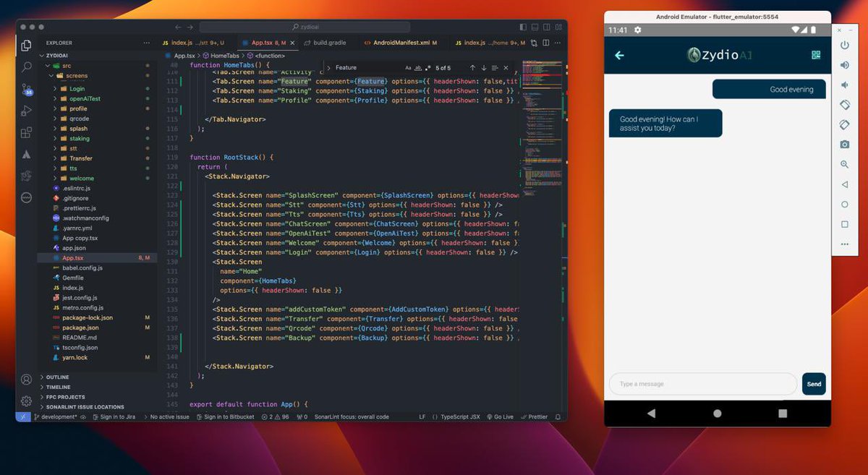Image resolution: width=868 pixels, height=475 pixels.
Task: Tap the back arrow in ZydioAI header
Action: (x=619, y=55)
